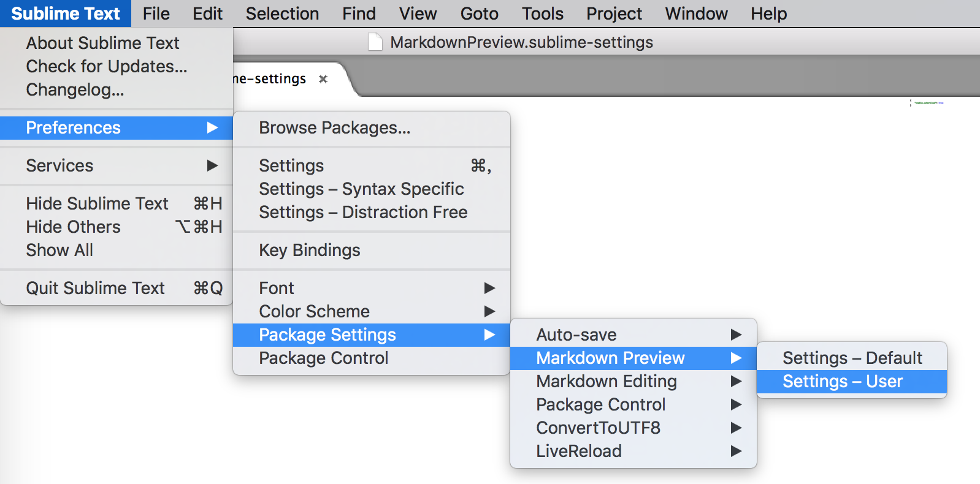Close the sublime-settings tab

point(323,79)
